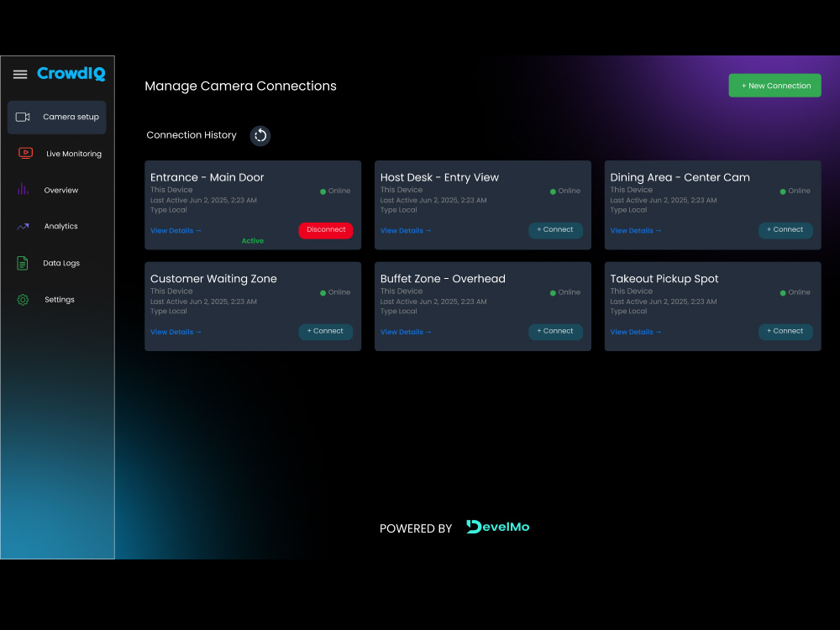
Task: Click the Overview bar chart icon
Action: pos(23,189)
